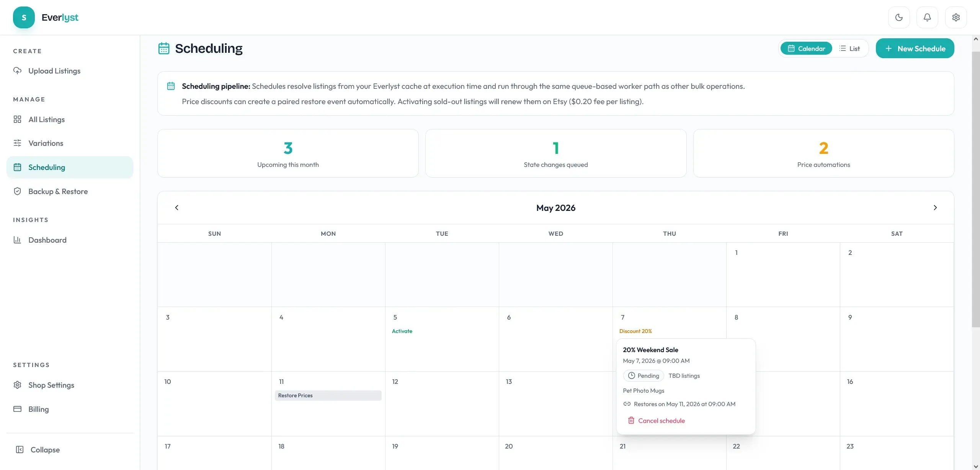980x470 pixels.
Task: Open Backup & Restore
Action: point(70,191)
